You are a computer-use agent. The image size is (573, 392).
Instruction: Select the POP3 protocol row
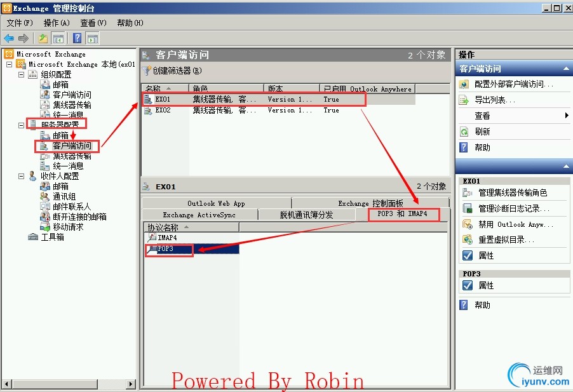192,249
